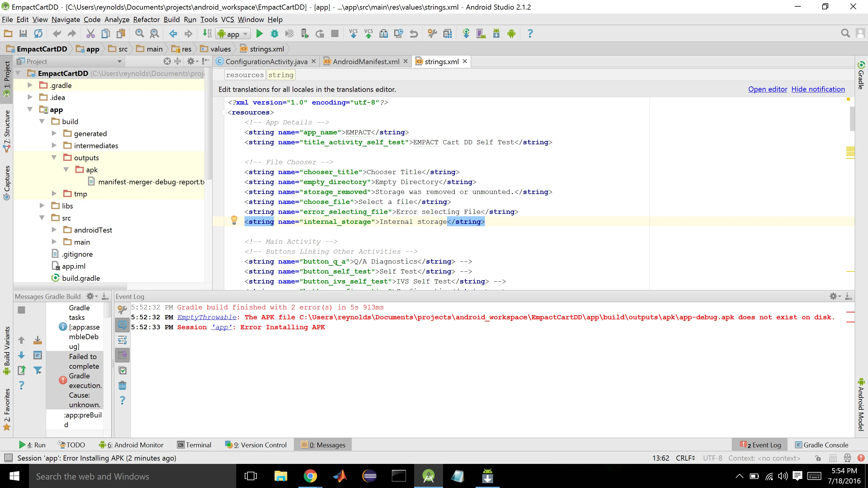
Task: Click the Cut scissors icon
Action: click(90, 33)
